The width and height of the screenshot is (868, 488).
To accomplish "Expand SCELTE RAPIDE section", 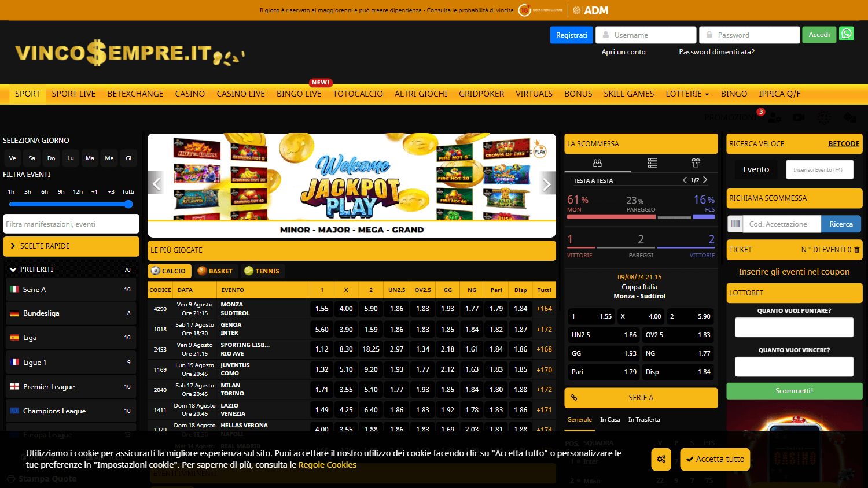I will [71, 246].
